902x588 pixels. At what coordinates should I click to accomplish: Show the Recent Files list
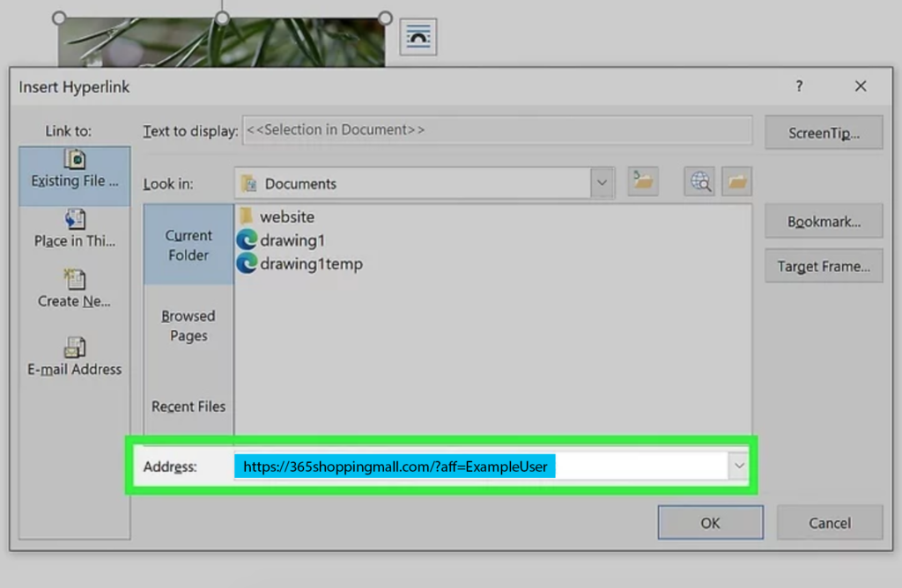pyautogui.click(x=189, y=407)
